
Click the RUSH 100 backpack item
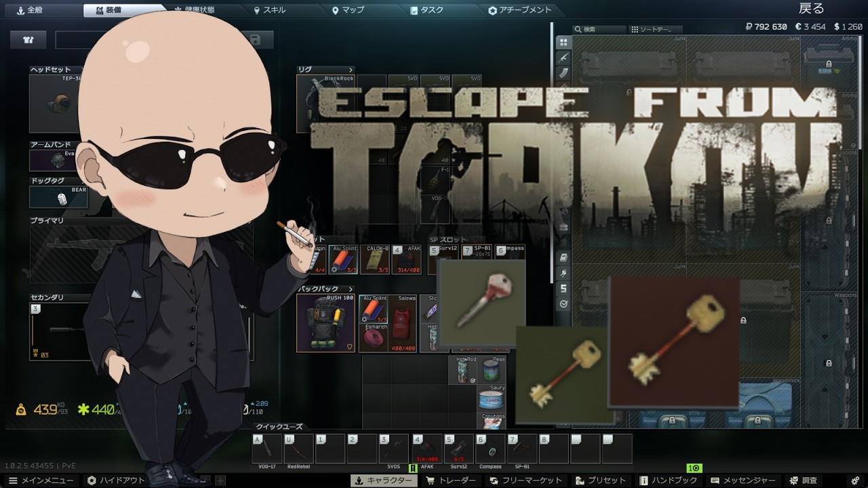tap(327, 323)
